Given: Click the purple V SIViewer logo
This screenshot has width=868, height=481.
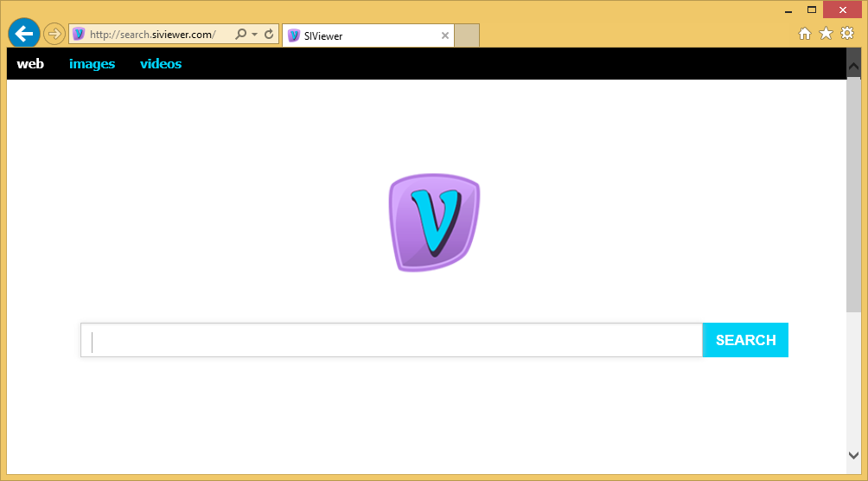Looking at the screenshot, I should [x=434, y=223].
